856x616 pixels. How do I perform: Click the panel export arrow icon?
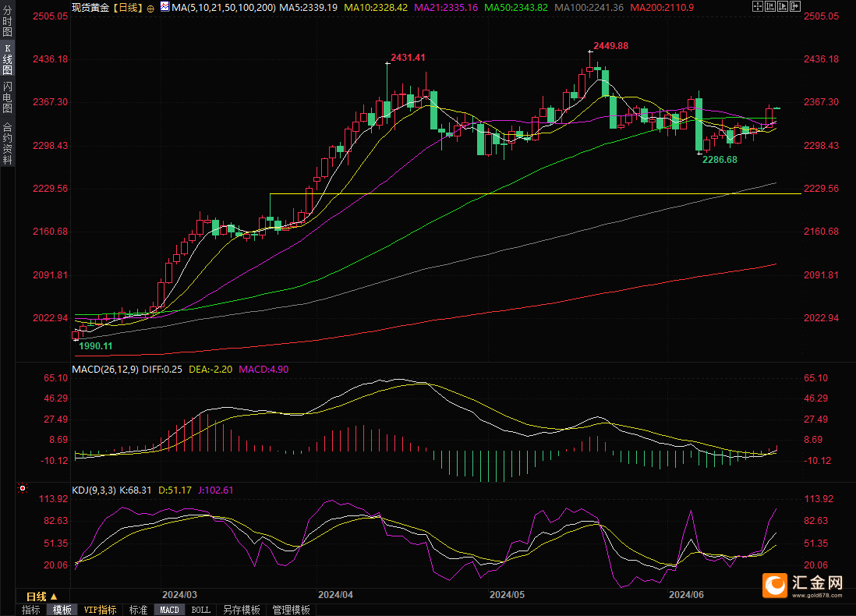(795, 6)
